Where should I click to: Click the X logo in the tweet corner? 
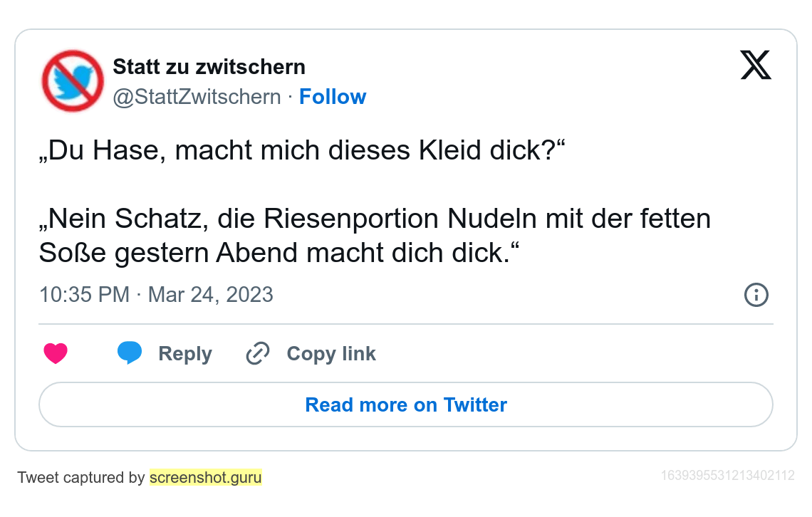click(x=756, y=66)
